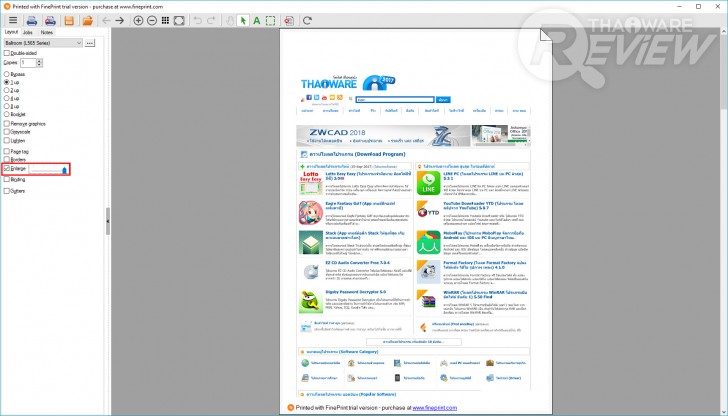Screen dimensions: 728x416
Task: Click inside the Copies number field
Action: [x=28, y=63]
